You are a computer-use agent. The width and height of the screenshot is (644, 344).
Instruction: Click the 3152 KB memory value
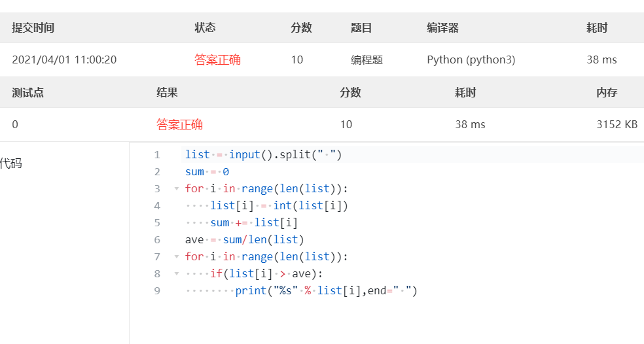[x=617, y=124]
